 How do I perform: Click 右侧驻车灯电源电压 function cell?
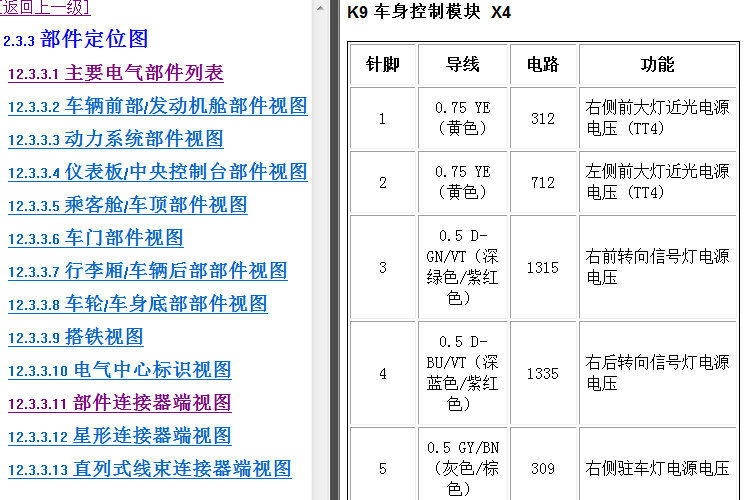pos(658,464)
